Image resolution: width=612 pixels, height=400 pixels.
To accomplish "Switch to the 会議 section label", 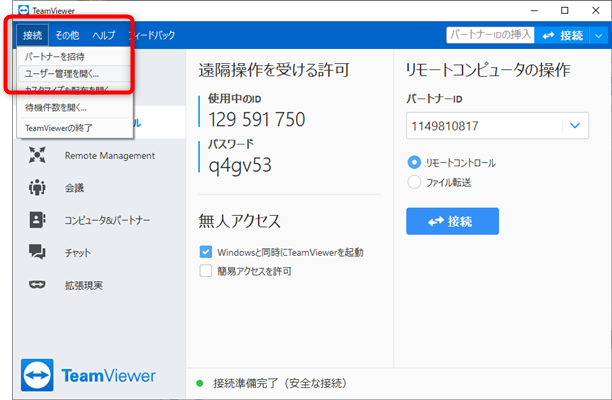I will 74,188.
